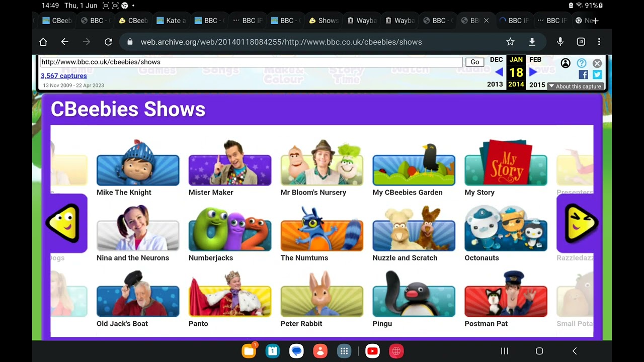Screen dimensions: 644x362
Task: Click the Wayback Machine URL input field
Action: pos(251,62)
